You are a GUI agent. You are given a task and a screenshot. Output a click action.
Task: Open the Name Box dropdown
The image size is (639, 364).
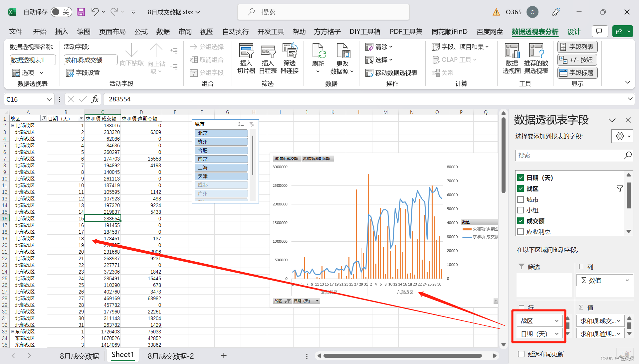(x=49, y=99)
